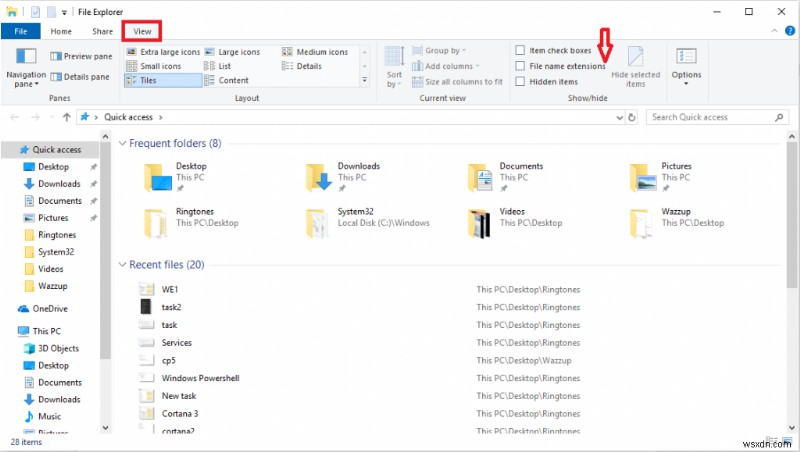Screen dimensions: 800x452
Task: Switch layout to List view
Action: tap(217, 66)
